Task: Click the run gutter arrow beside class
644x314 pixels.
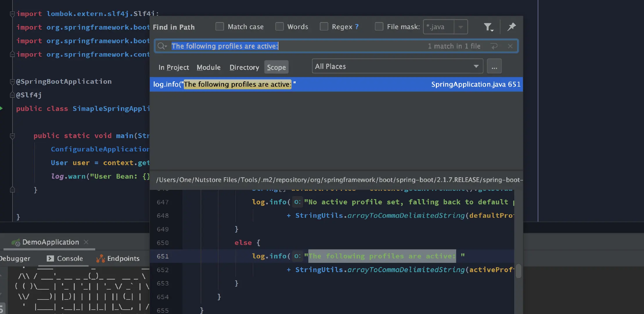Action: (x=1, y=108)
